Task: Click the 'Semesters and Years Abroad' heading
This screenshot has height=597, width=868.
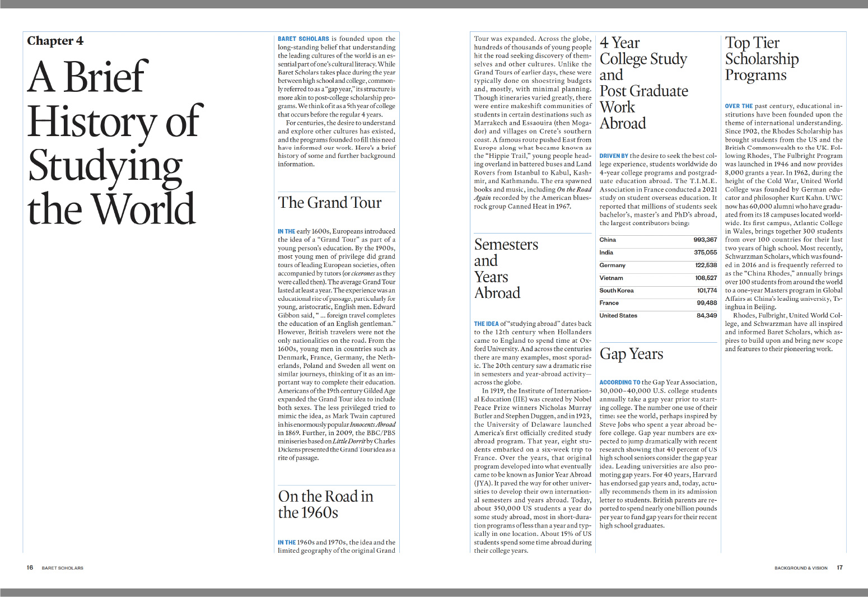Action: (x=506, y=268)
